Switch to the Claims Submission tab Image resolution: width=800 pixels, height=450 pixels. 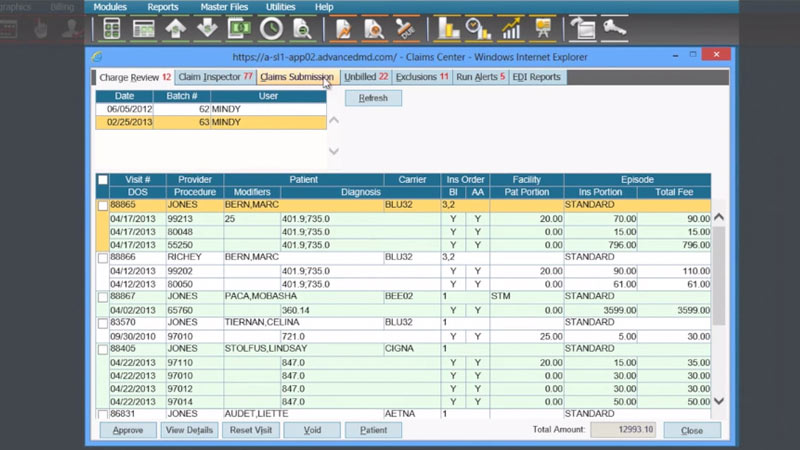[297, 77]
